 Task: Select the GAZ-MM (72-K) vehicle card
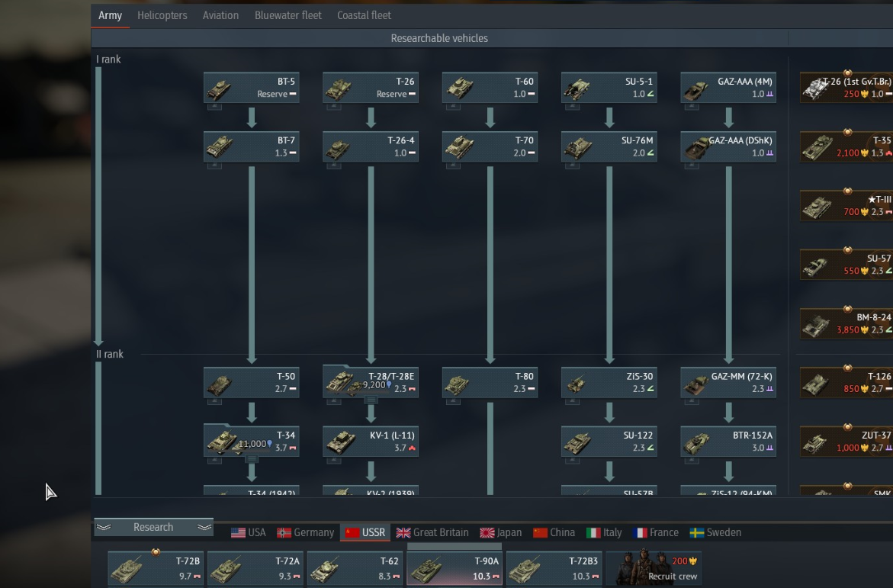coord(728,382)
